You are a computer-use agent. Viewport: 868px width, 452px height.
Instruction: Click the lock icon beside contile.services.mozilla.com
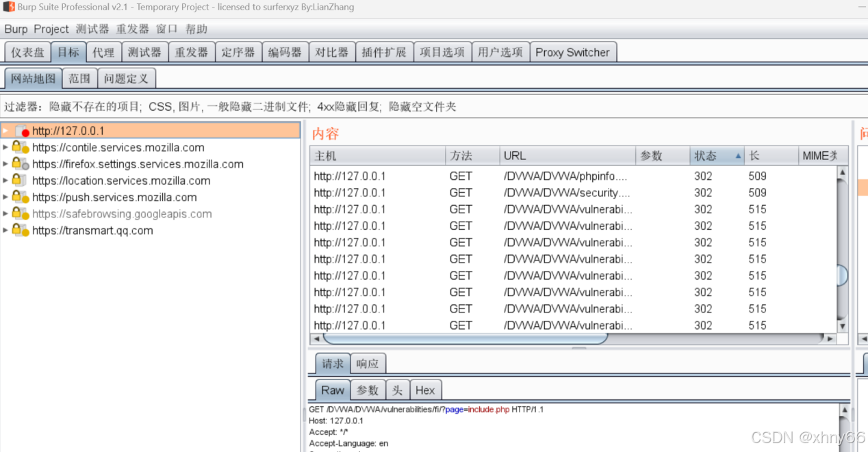21,148
